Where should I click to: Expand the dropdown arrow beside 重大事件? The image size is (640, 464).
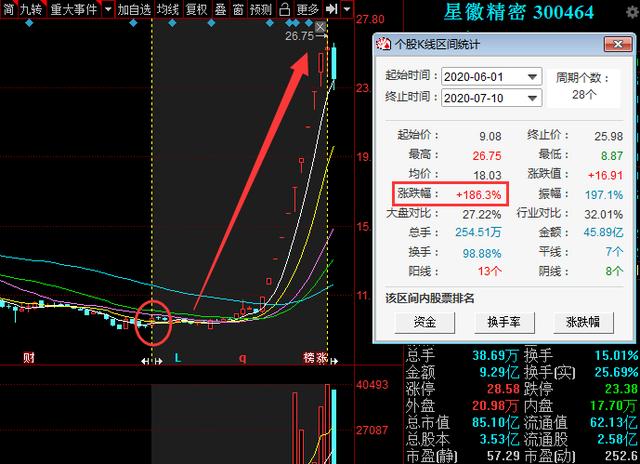tap(108, 9)
